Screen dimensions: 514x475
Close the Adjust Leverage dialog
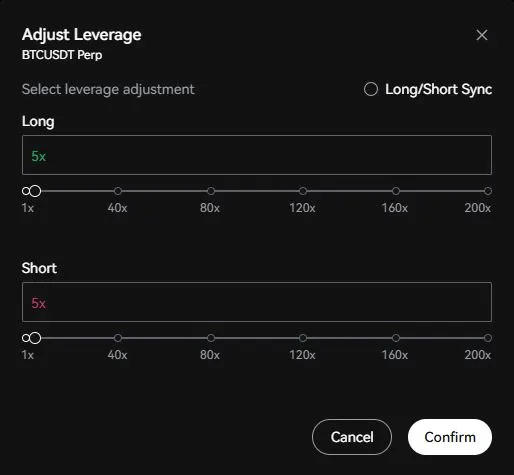click(482, 35)
